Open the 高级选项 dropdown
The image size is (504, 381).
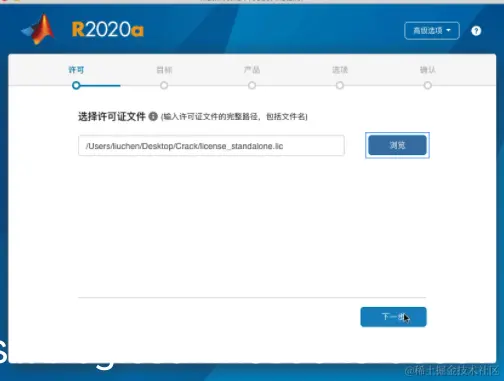pyautogui.click(x=432, y=31)
